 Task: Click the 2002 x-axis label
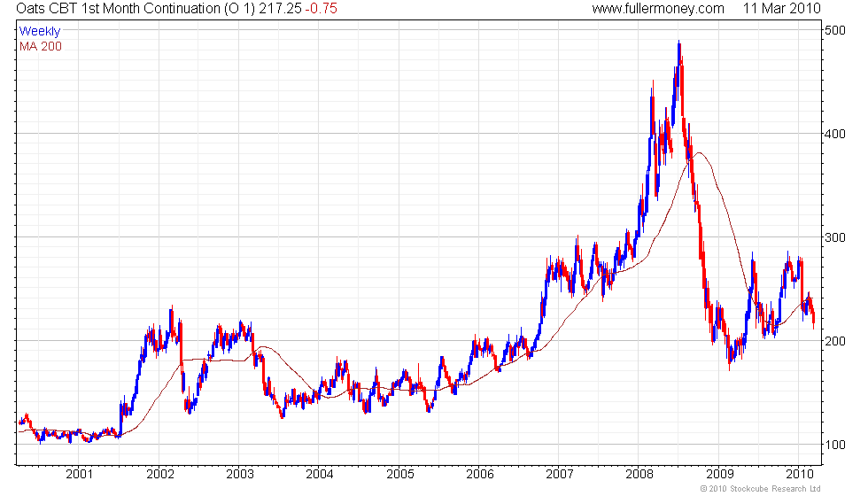tap(160, 474)
